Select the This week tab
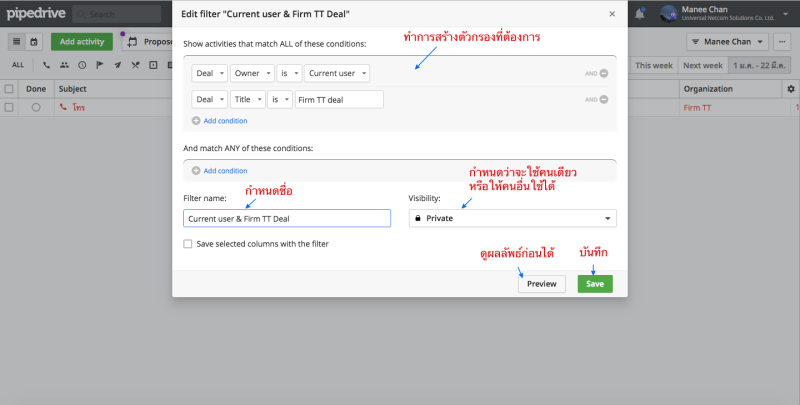The width and height of the screenshot is (800, 405). [654, 65]
